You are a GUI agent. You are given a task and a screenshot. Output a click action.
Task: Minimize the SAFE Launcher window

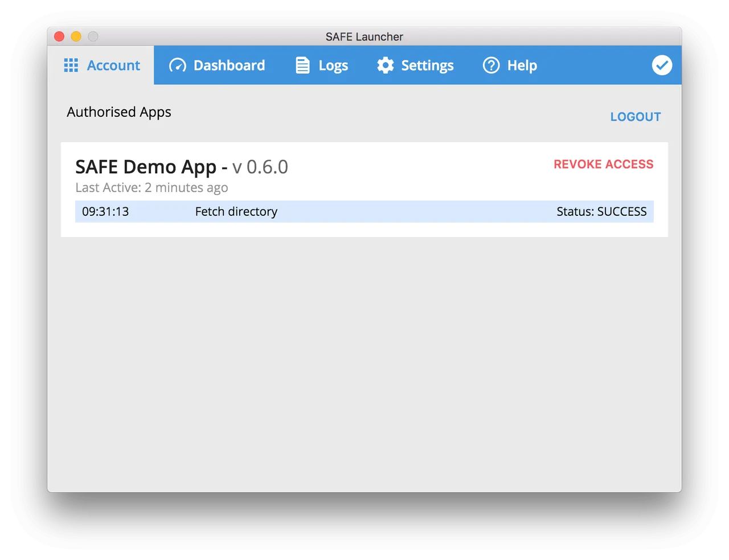76,36
